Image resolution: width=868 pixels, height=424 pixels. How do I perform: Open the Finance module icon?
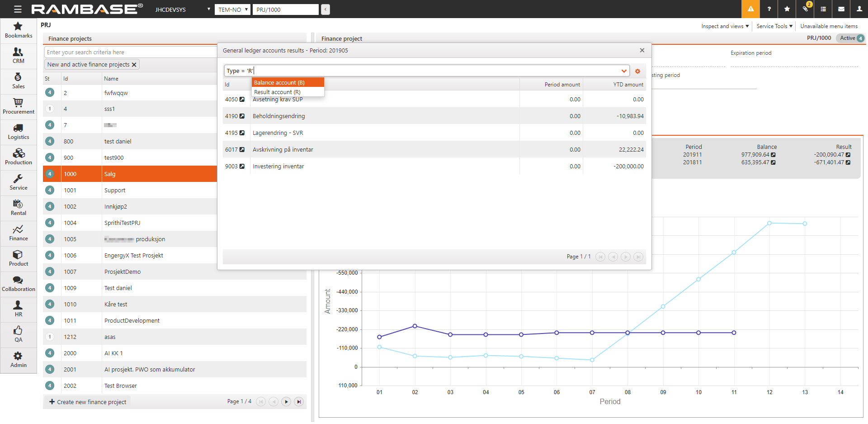click(x=18, y=233)
